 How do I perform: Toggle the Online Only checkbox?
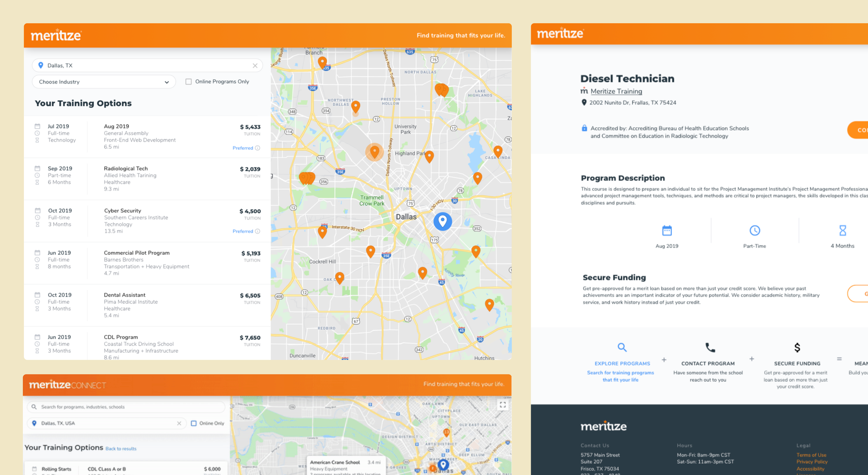point(194,423)
